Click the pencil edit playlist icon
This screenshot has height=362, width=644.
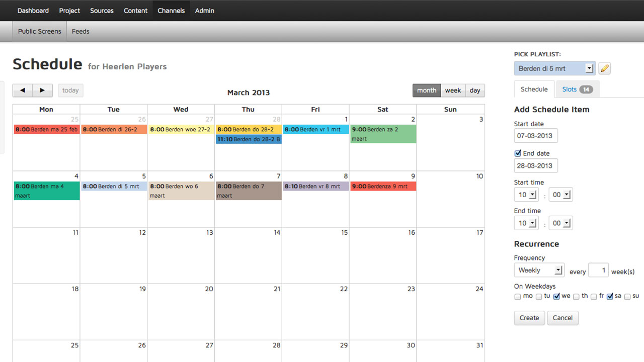pyautogui.click(x=605, y=68)
